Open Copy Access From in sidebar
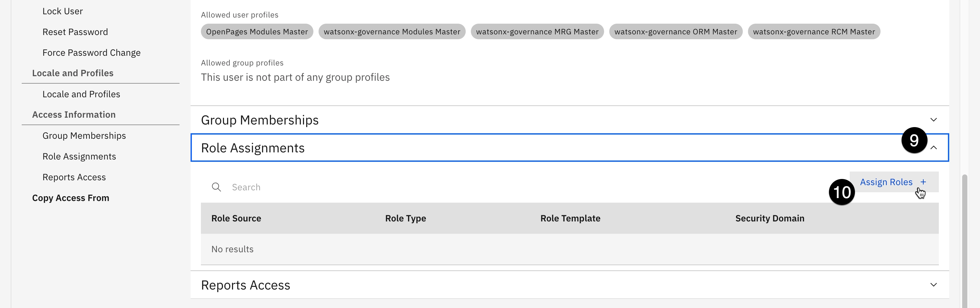This screenshot has height=308, width=980. point(70,198)
